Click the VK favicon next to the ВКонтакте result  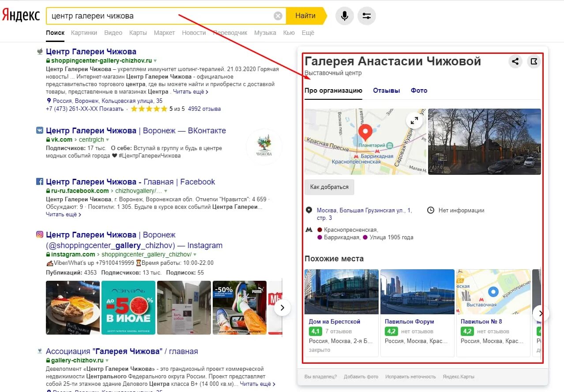point(40,130)
